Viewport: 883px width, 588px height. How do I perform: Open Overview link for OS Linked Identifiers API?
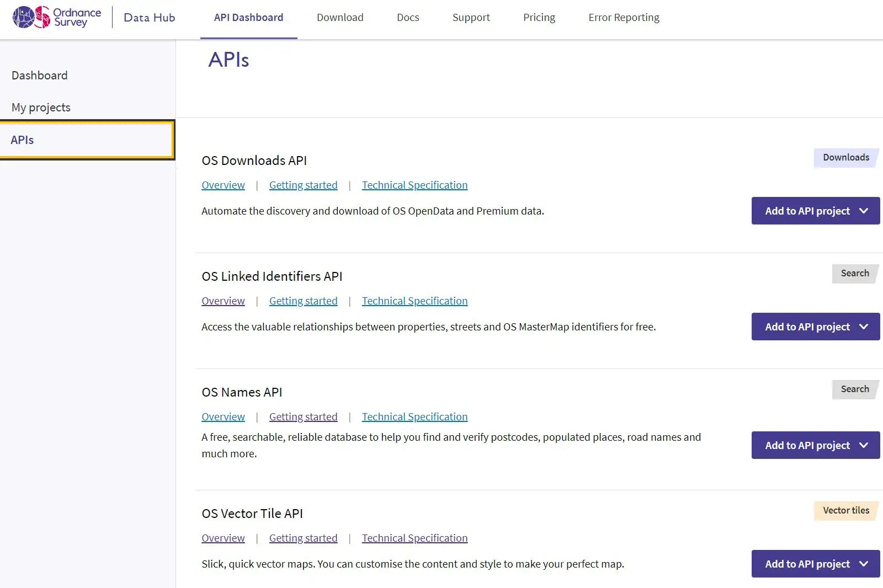pyautogui.click(x=223, y=301)
